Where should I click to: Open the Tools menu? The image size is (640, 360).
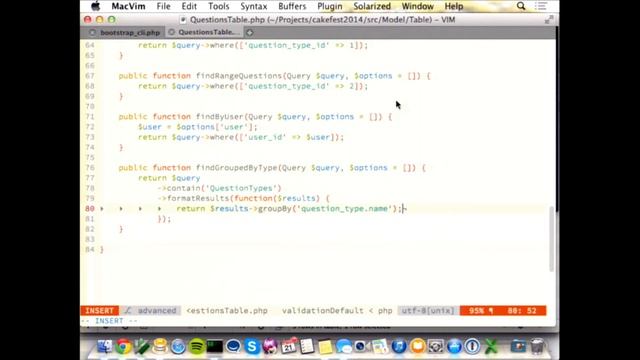[218, 6]
